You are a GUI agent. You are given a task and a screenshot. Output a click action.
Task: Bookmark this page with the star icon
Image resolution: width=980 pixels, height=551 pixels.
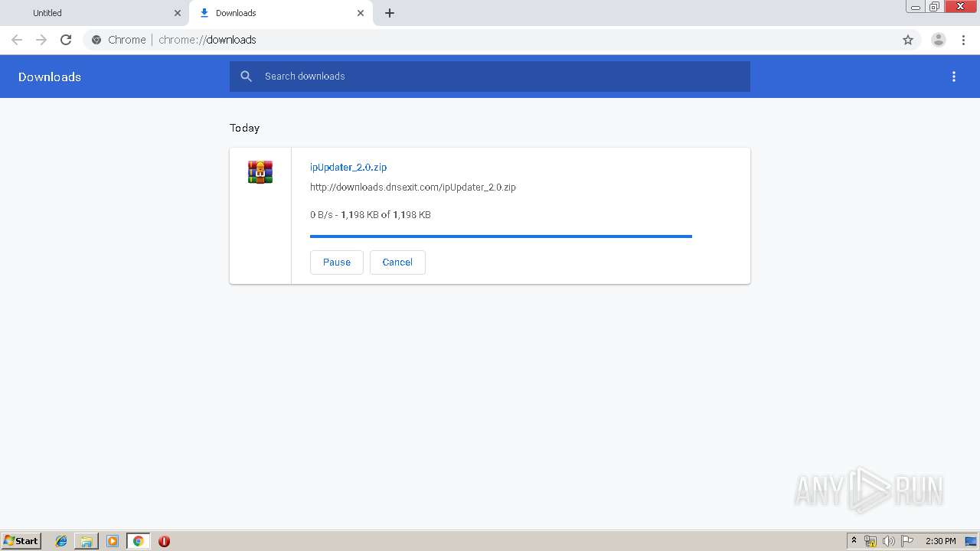tap(908, 40)
